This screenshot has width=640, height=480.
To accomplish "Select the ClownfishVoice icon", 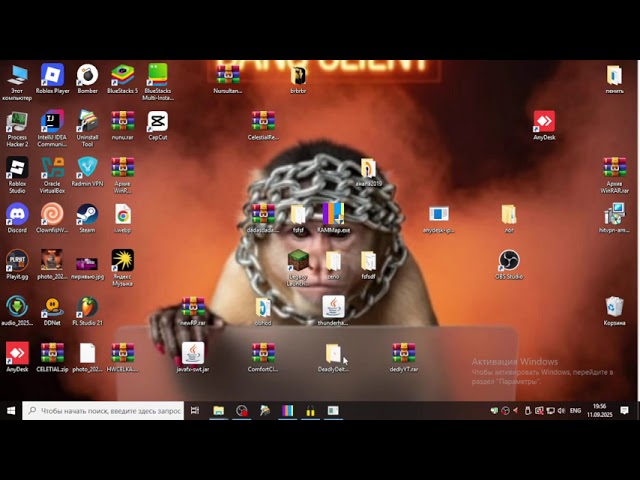I will tap(52, 218).
